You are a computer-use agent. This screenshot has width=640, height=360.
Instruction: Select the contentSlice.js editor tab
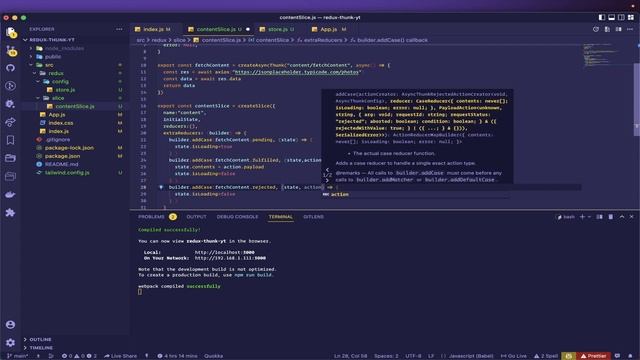(x=216, y=29)
